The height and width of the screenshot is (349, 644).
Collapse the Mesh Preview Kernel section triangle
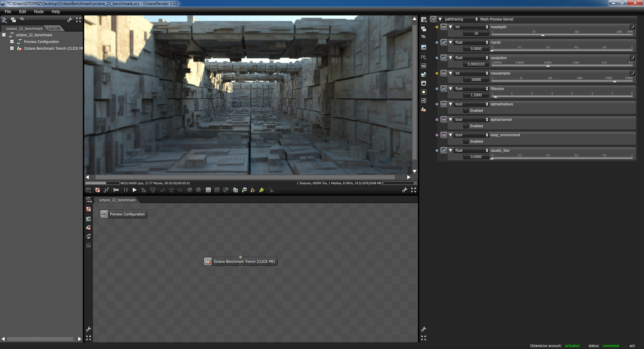pos(440,19)
